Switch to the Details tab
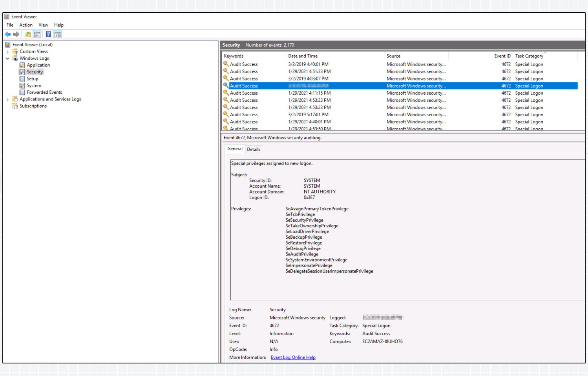The image size is (588, 376). coord(254,149)
